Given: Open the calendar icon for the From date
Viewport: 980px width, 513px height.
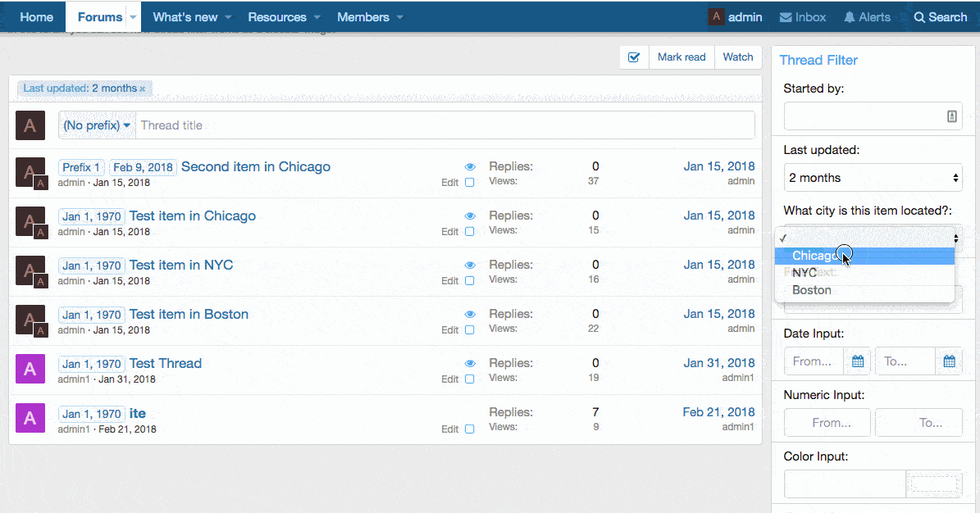Looking at the screenshot, I should pyautogui.click(x=858, y=361).
